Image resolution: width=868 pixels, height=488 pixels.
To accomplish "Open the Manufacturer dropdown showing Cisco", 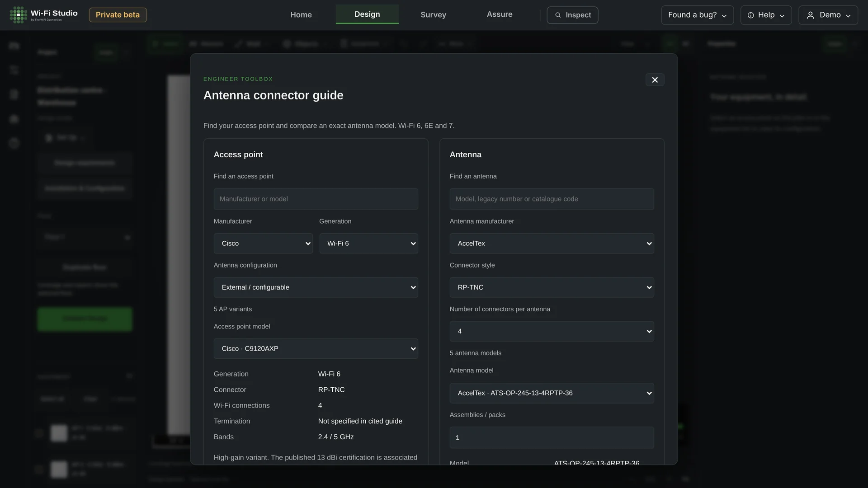I will (263, 244).
